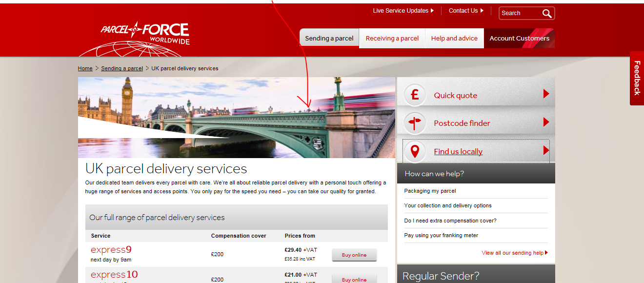This screenshot has width=644, height=283.
Task: Focus the Search input field
Action: (x=521, y=13)
